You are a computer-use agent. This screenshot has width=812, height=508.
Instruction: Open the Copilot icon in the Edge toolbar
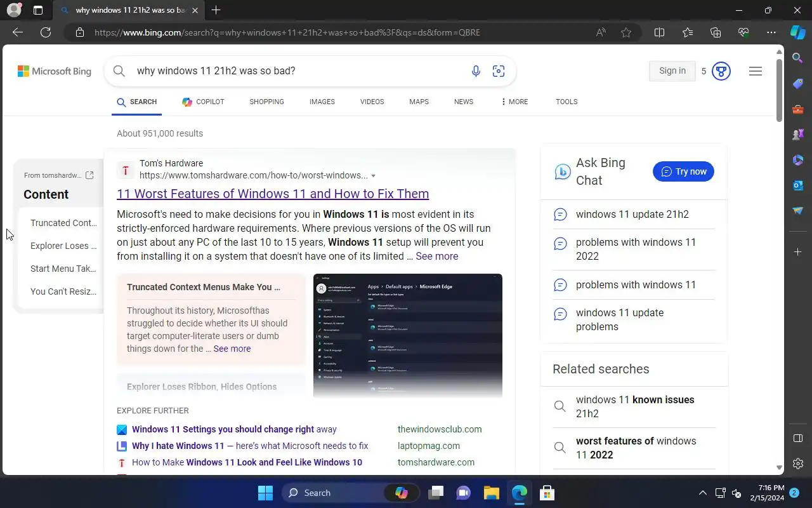[x=798, y=32]
